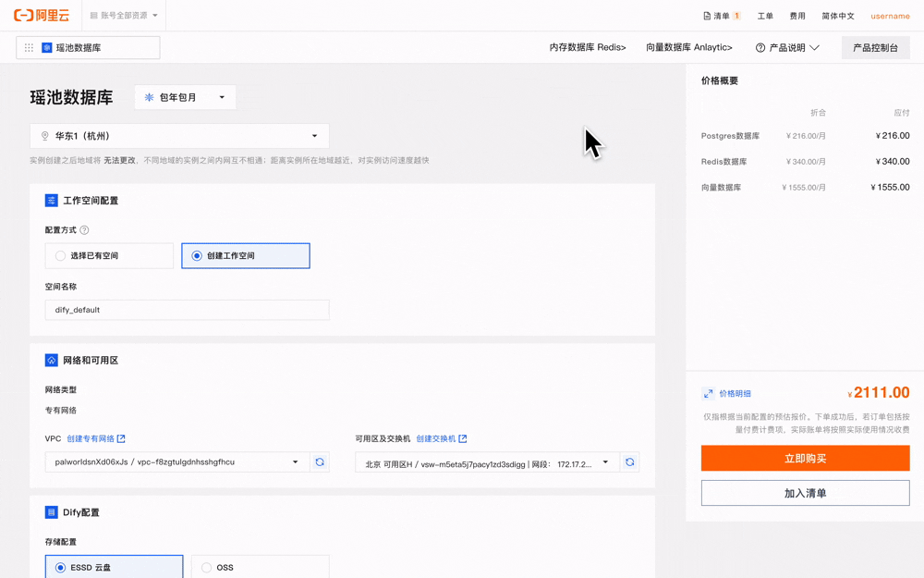
Task: Click the 创建专有网络 link
Action: 91,438
